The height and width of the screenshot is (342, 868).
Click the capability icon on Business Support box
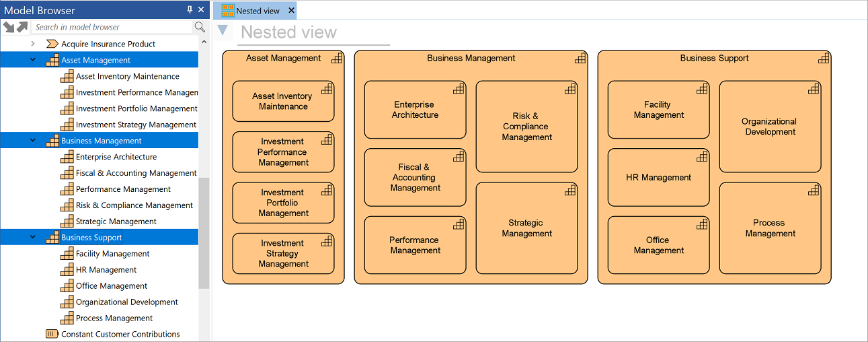coord(824,59)
